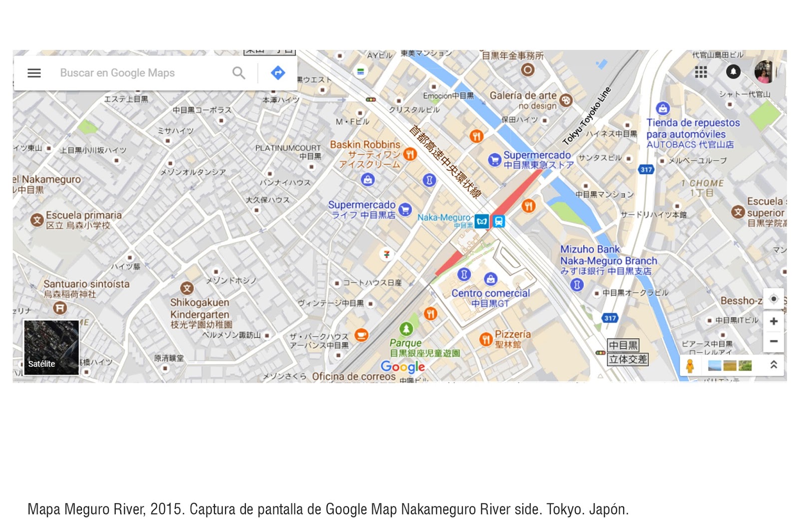Click the Tokyu-Toyoko Line label

[587, 116]
